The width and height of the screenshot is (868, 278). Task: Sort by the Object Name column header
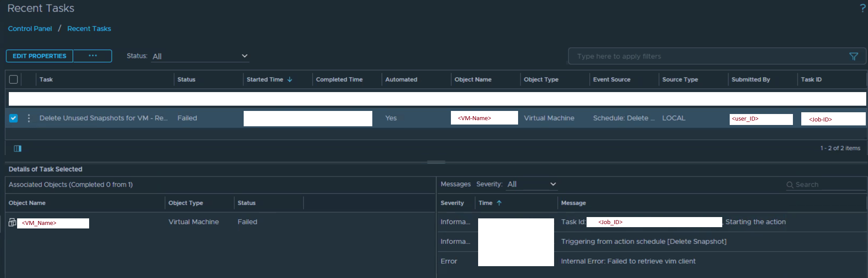pyautogui.click(x=473, y=80)
